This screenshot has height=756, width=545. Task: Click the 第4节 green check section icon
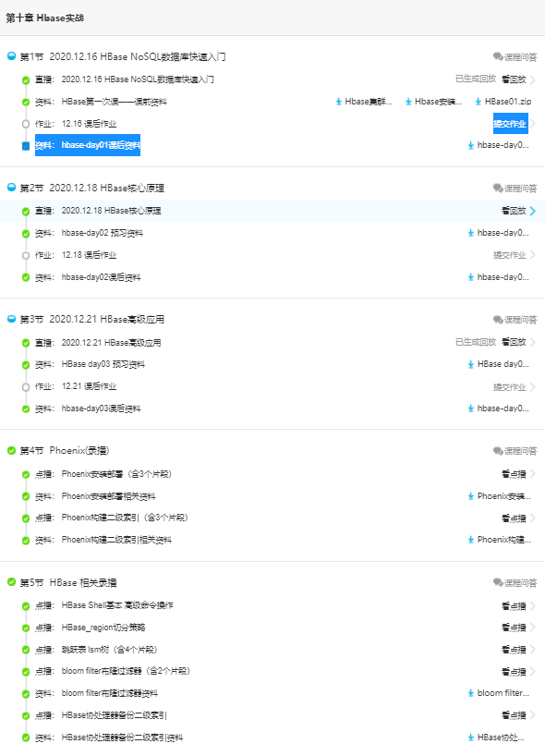click(12, 450)
